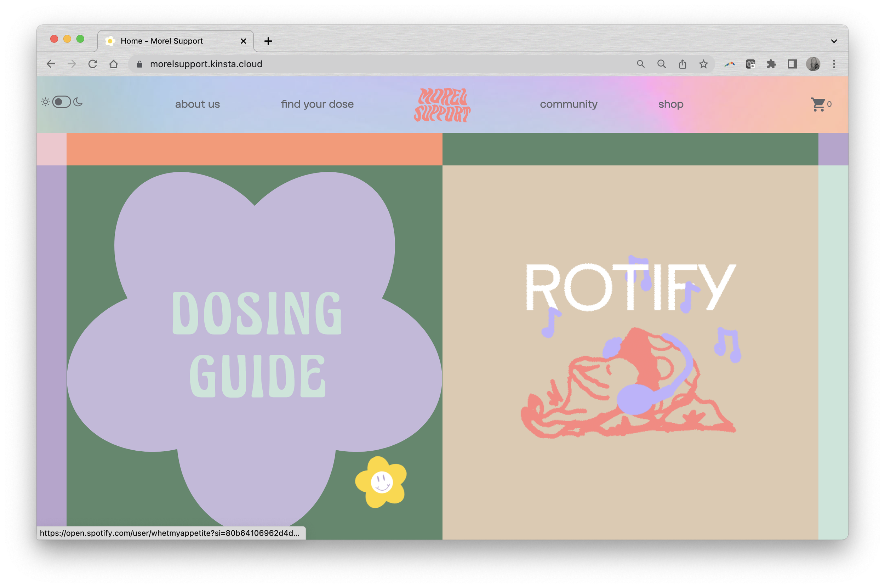Screen dimensions: 885x588
Task: Toggle the browser side panel icon
Action: coord(792,64)
